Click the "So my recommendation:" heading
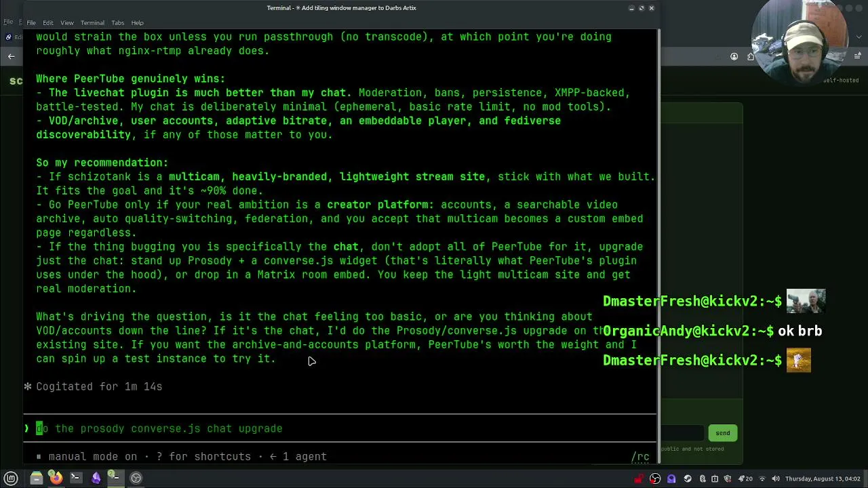This screenshot has width=868, height=488. pyautogui.click(x=102, y=163)
